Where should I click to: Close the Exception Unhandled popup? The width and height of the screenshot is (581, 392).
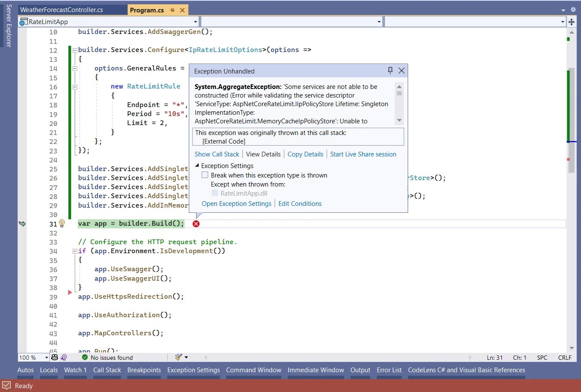[402, 70]
